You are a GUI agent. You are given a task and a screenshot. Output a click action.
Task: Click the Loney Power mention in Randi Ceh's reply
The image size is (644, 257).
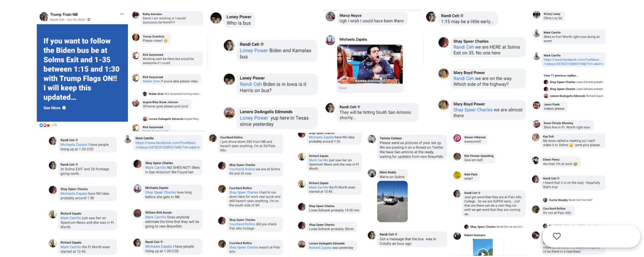(x=254, y=50)
